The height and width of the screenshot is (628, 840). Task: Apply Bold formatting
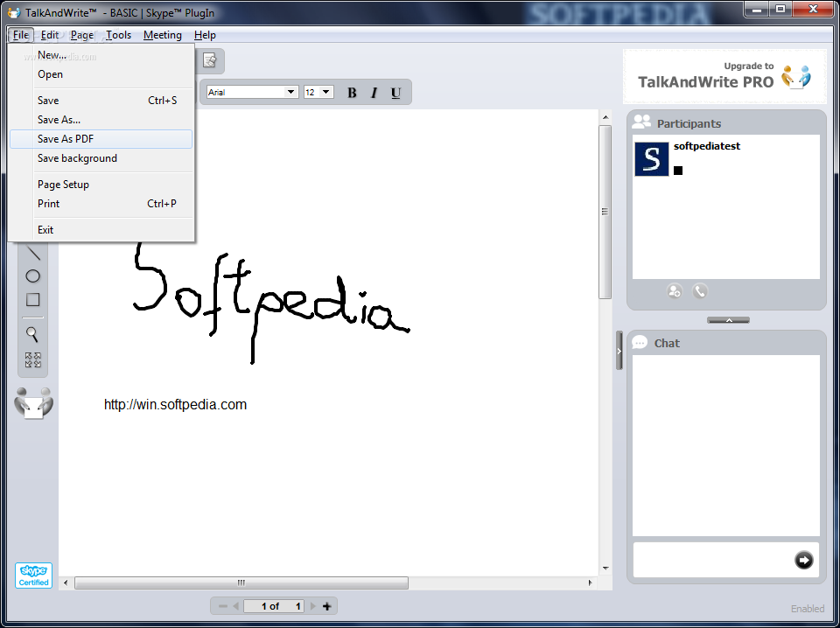pos(352,93)
